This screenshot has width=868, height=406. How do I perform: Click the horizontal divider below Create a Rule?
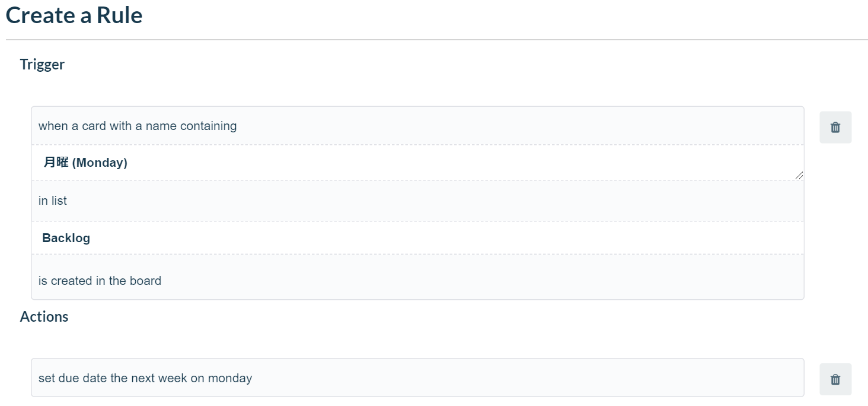coord(437,40)
